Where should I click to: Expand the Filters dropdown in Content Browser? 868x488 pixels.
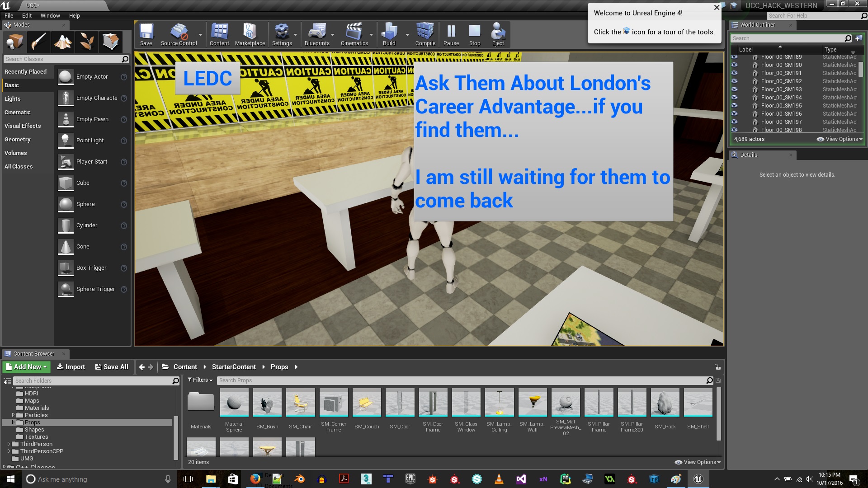[x=200, y=380]
